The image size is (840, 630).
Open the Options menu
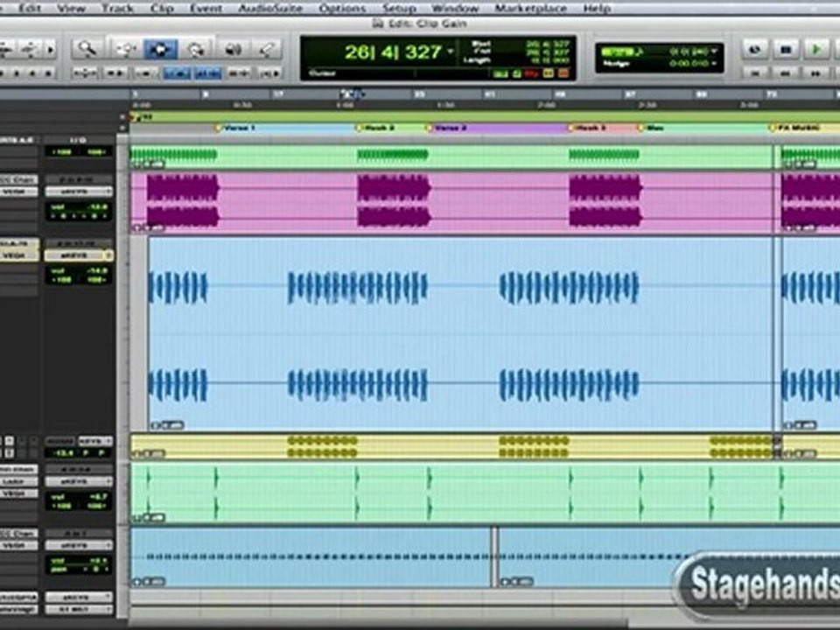[x=342, y=8]
